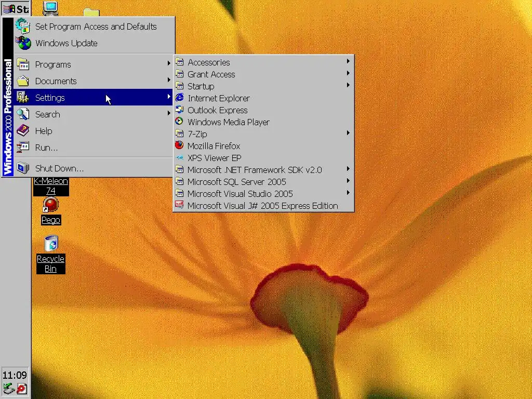Launch Internet Explorer from Programs menu
The width and height of the screenshot is (532, 399).
pyautogui.click(x=263, y=98)
